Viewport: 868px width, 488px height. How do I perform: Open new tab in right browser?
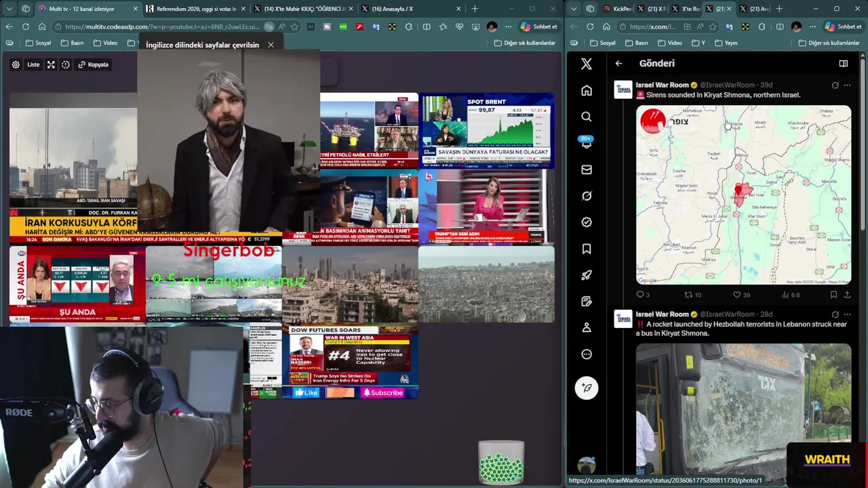[x=779, y=9]
